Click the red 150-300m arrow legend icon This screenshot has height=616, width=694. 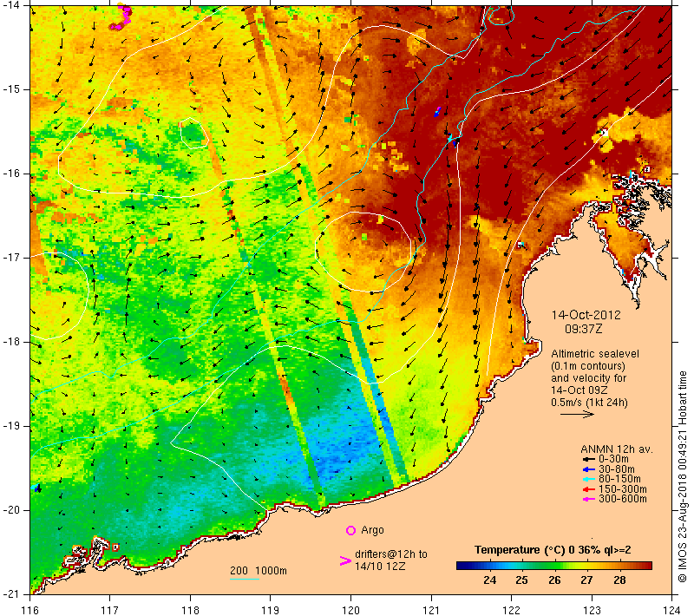click(x=588, y=489)
